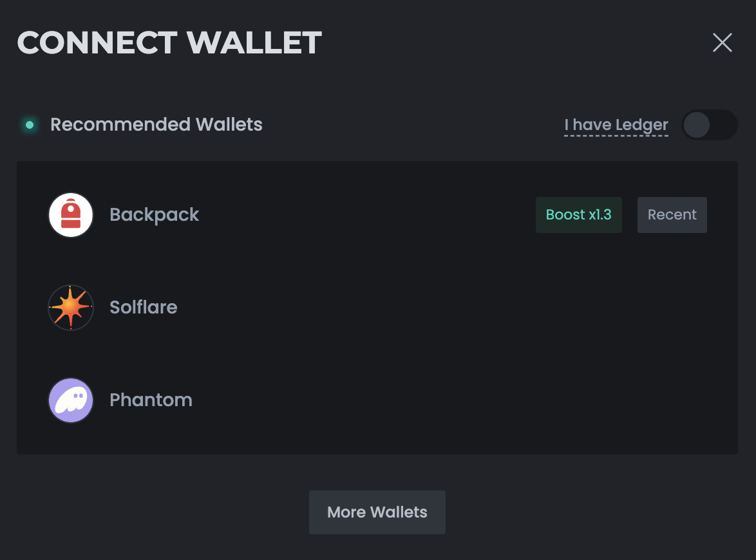Enable the I have Ledger toggle
This screenshot has width=756, height=560.
709,125
